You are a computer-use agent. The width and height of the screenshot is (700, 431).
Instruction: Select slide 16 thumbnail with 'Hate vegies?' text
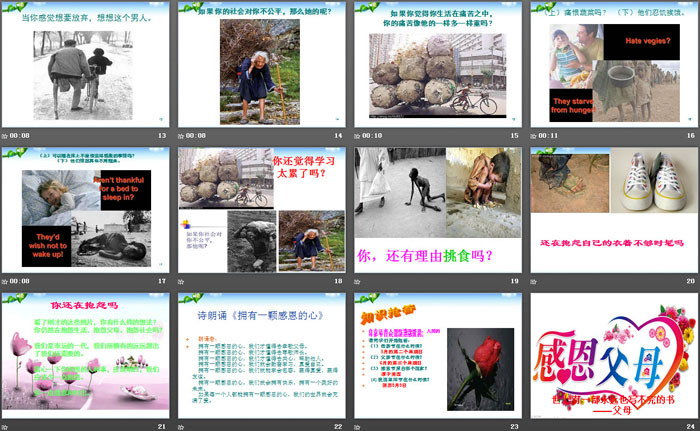point(614,64)
